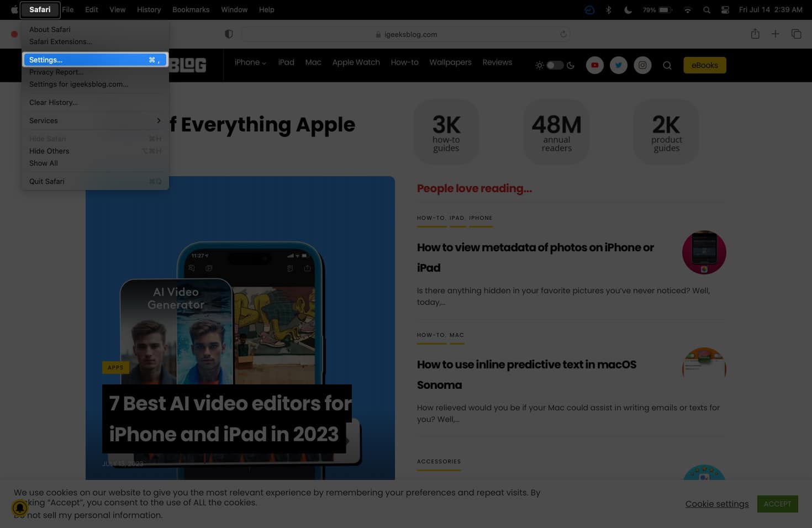Accept cookies with ACCEPT button
812x528 pixels.
pyautogui.click(x=777, y=504)
